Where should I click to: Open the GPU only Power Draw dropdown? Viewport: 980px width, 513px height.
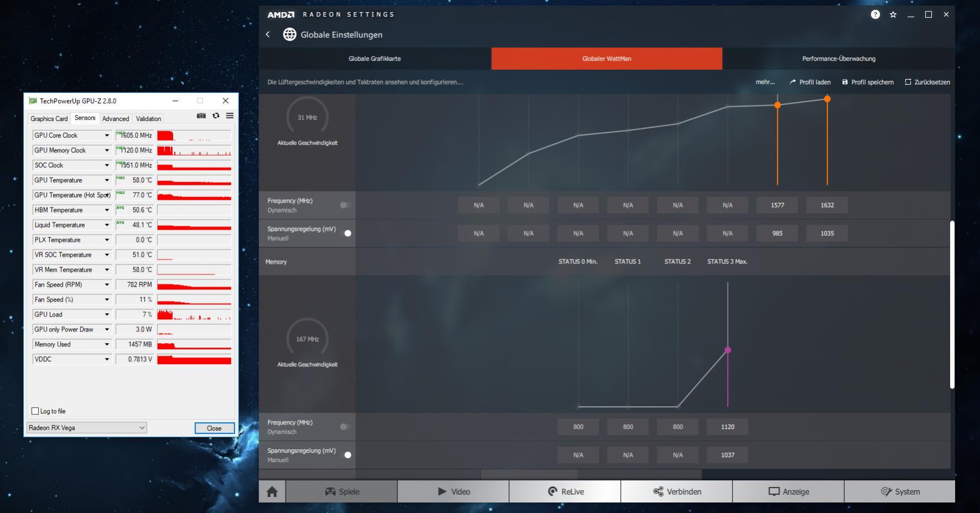tap(107, 329)
